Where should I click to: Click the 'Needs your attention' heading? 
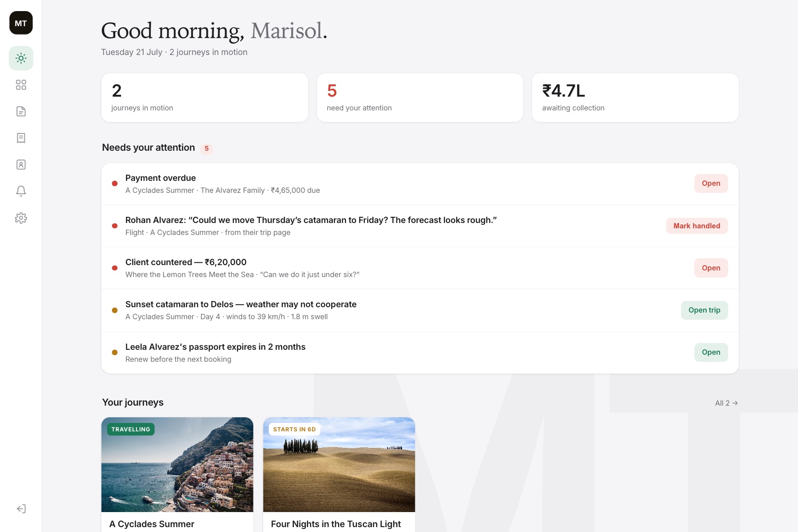click(149, 148)
